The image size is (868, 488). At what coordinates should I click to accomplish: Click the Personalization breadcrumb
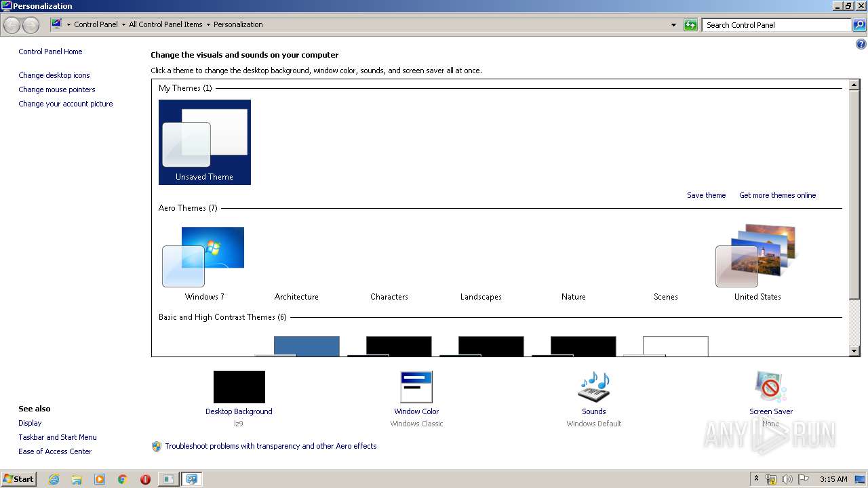tap(238, 24)
